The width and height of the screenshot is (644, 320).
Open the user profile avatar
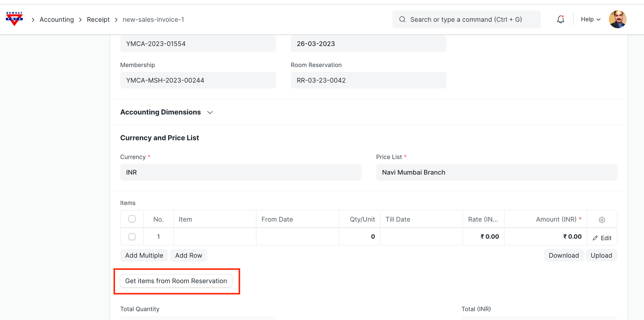click(618, 19)
